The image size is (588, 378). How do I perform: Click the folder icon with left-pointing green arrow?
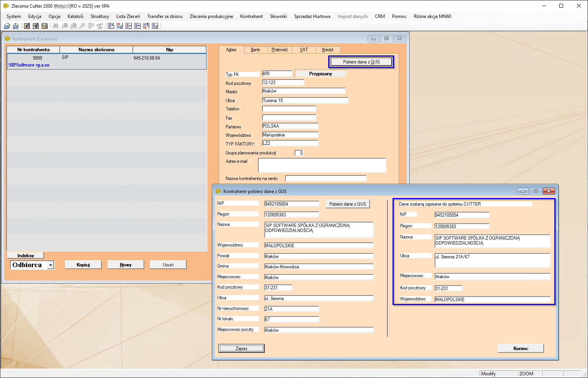point(16,26)
